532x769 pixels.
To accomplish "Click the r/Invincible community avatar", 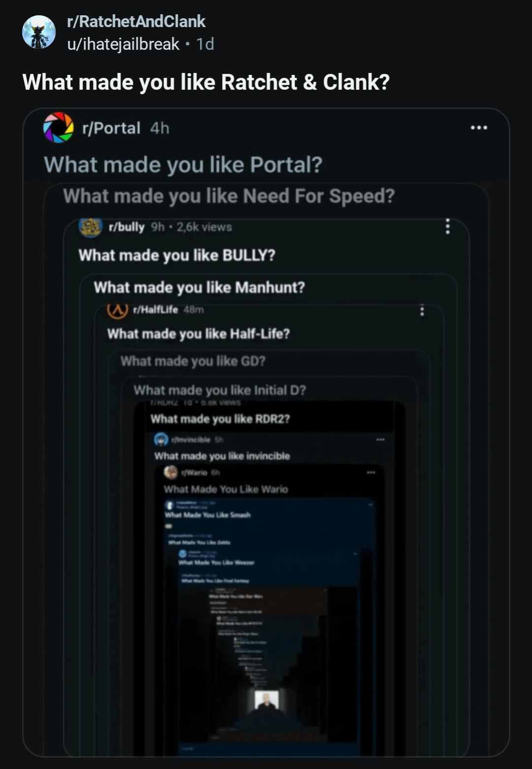I will click(x=161, y=439).
